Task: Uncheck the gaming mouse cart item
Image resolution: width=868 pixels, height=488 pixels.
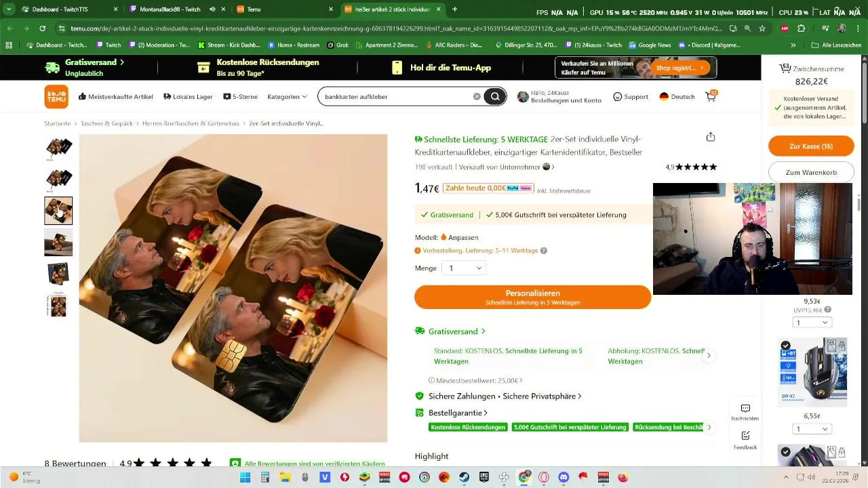Action: pyautogui.click(x=785, y=346)
